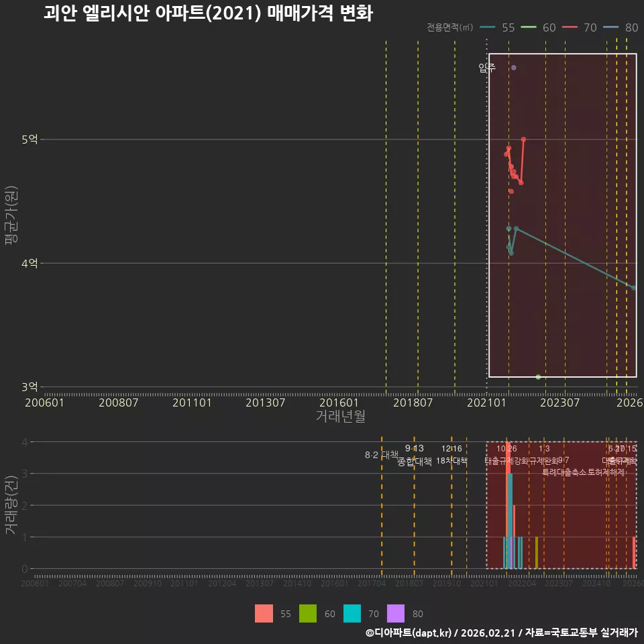Click the 거래량(건) axis title
This screenshot has width=644, height=644.
click(11, 505)
